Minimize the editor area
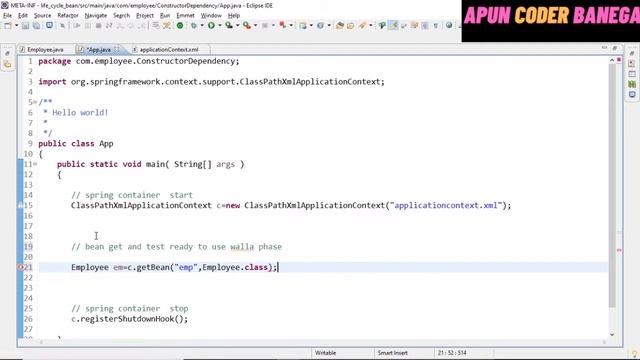 point(604,48)
